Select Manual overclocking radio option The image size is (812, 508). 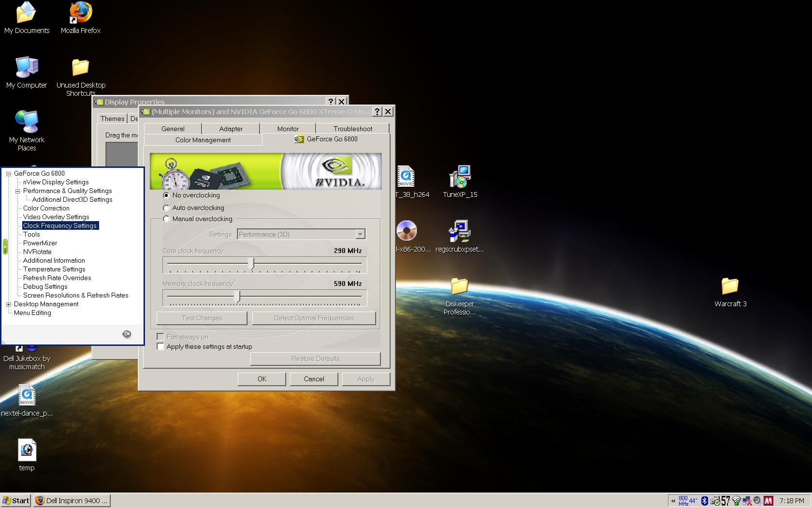166,219
